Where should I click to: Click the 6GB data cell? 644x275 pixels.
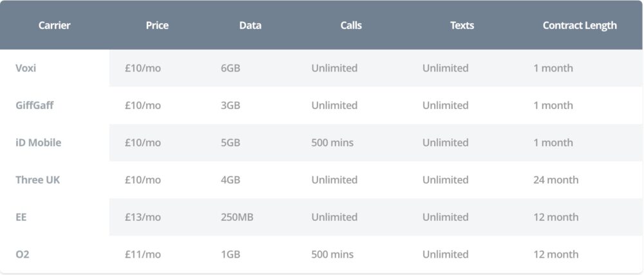(231, 68)
